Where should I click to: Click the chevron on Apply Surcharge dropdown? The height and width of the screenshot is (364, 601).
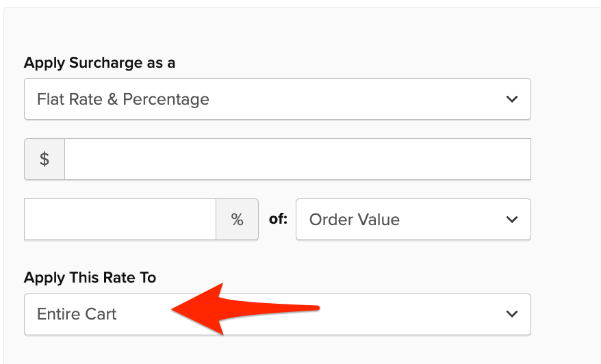[511, 99]
